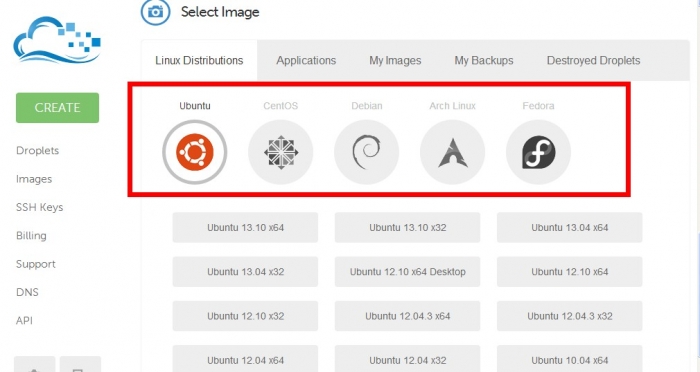
Task: Select Ubuntu 10.04 x64 image
Action: click(x=570, y=359)
